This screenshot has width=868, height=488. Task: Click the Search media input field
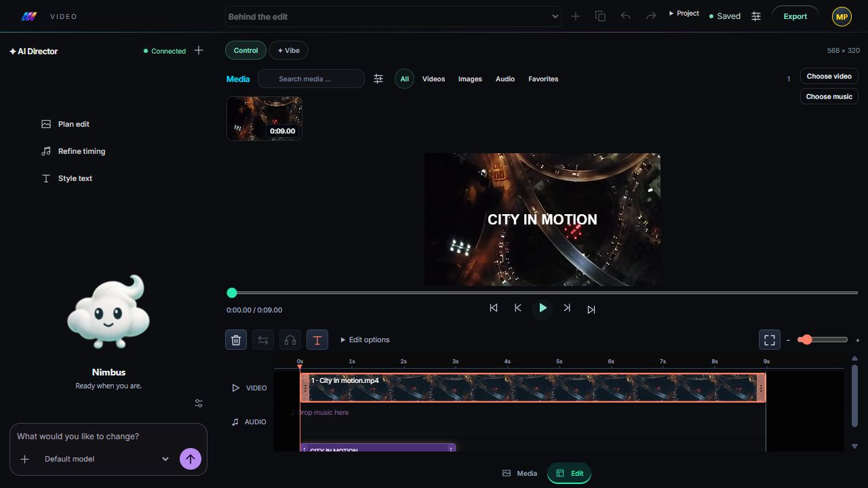311,79
